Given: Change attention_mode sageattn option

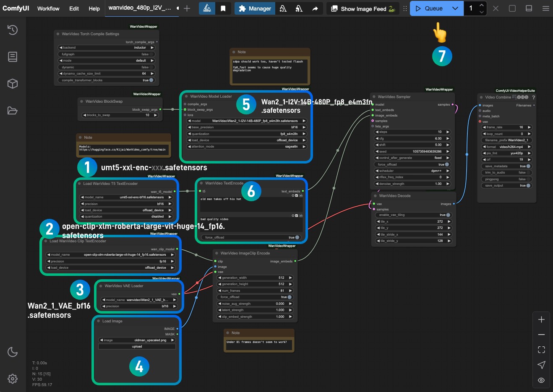Looking at the screenshot, I should tap(247, 147).
